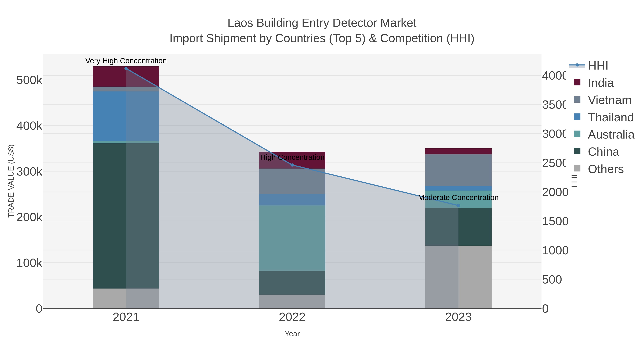Screen dimensions: 644x362
Task: Toggle the Australia legend entry
Action: pyautogui.click(x=604, y=134)
